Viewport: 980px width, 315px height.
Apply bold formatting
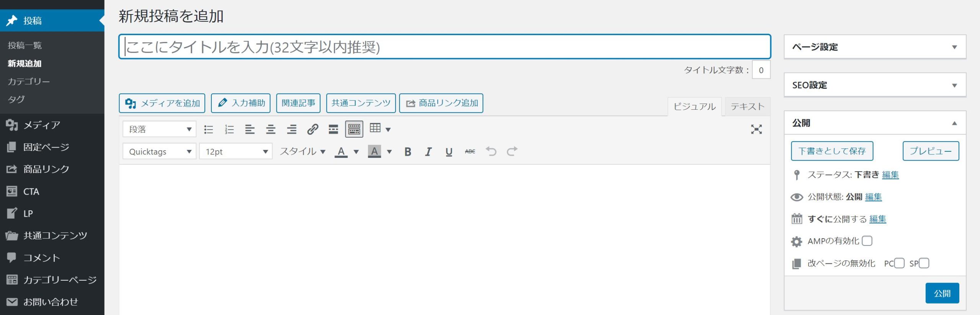(408, 152)
